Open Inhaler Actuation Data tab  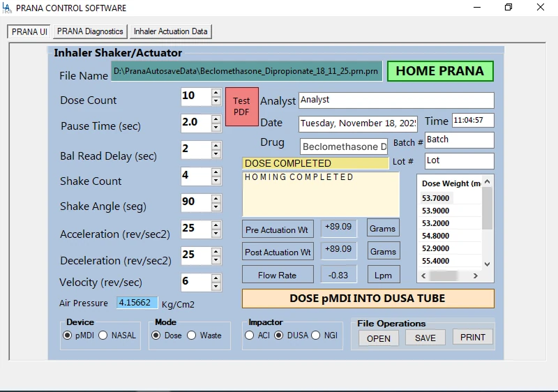tap(171, 31)
